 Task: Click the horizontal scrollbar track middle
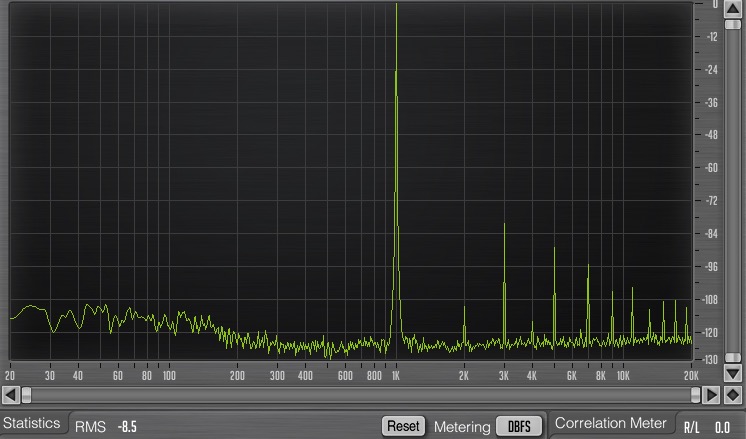tap(361, 395)
